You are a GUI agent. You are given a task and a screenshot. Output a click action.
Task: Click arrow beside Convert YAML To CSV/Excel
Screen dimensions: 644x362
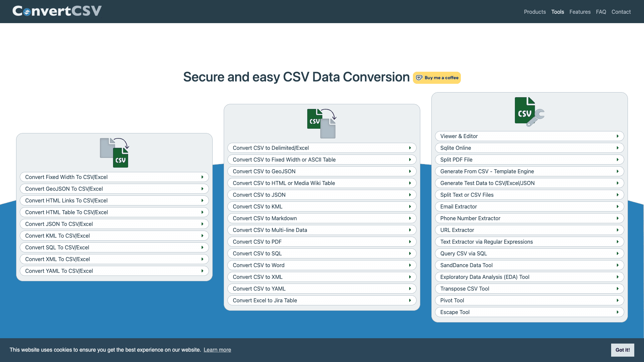pos(202,271)
